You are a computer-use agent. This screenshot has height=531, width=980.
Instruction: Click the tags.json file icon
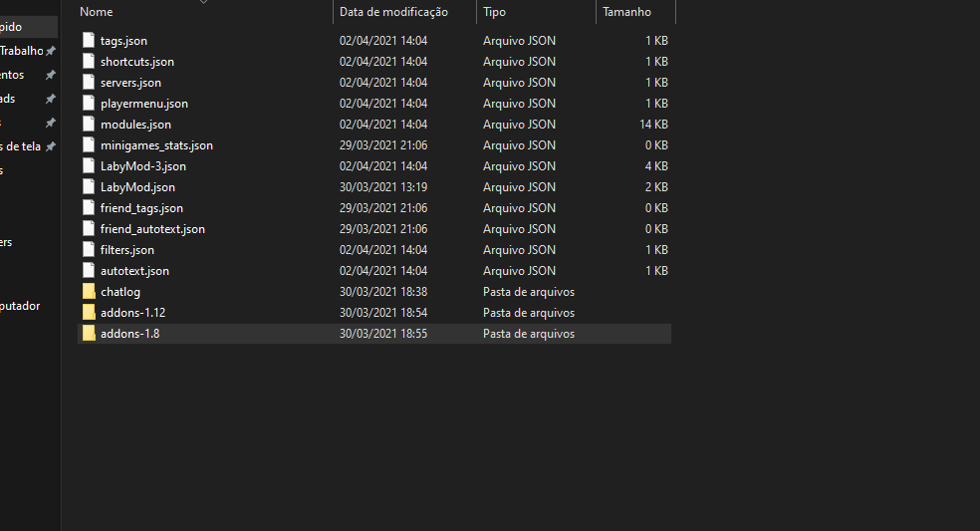(89, 41)
